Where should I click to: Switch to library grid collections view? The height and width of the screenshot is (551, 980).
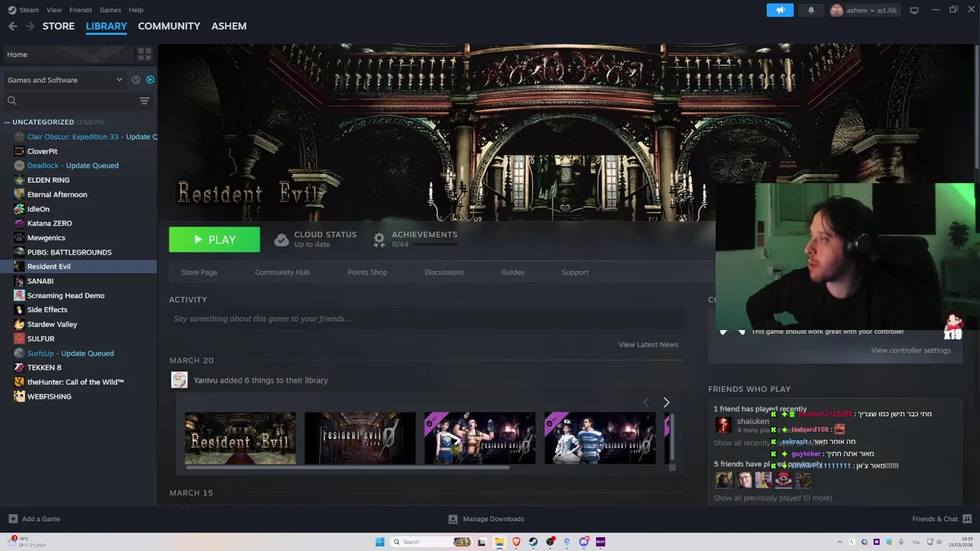click(x=144, y=54)
